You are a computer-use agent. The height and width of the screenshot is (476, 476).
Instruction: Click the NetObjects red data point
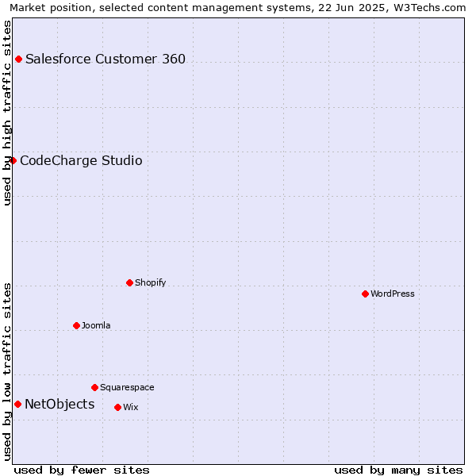pos(18,405)
